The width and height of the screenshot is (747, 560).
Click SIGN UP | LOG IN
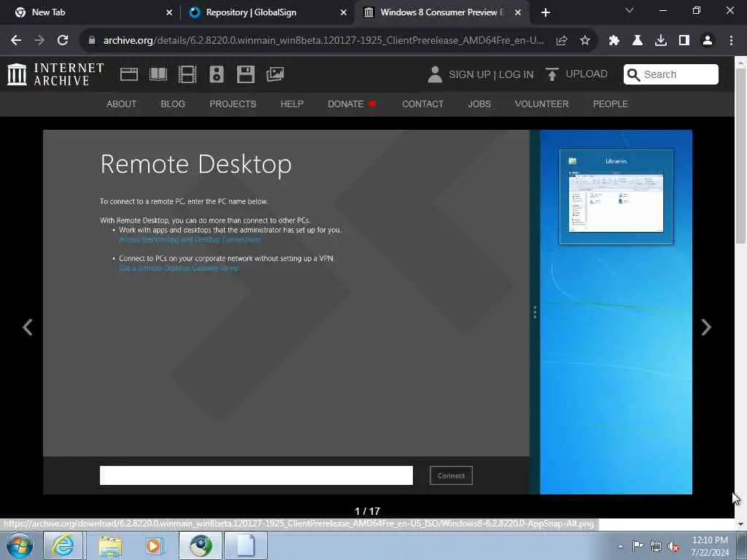(491, 75)
